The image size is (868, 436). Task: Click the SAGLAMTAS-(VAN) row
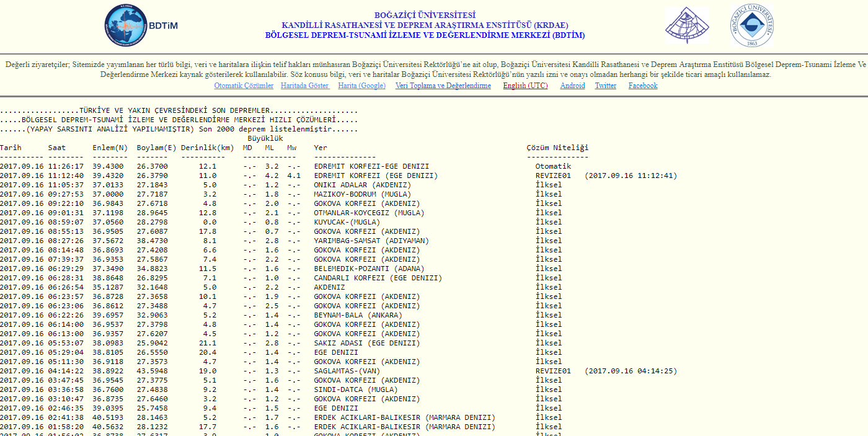[x=339, y=371]
